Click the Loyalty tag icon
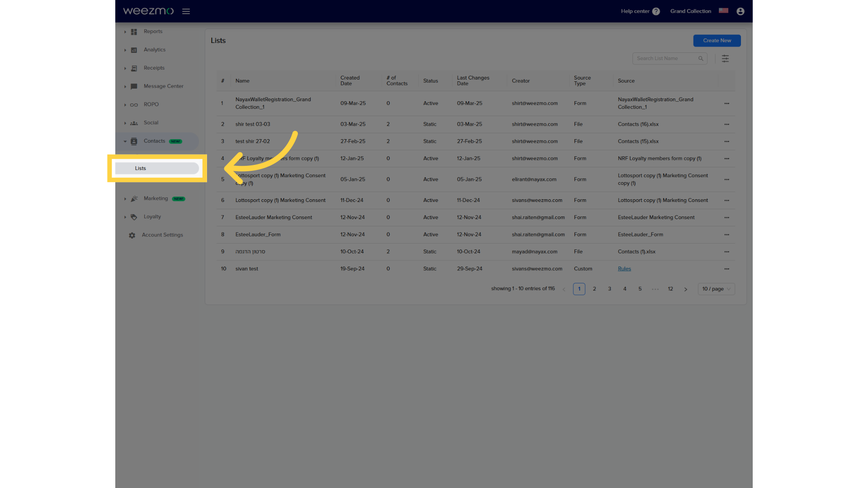Viewport: 868px width, 488px height. 134,217
